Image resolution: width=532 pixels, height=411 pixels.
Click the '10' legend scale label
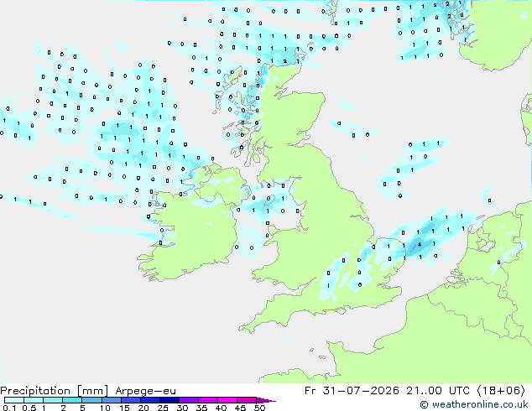pyautogui.click(x=105, y=408)
